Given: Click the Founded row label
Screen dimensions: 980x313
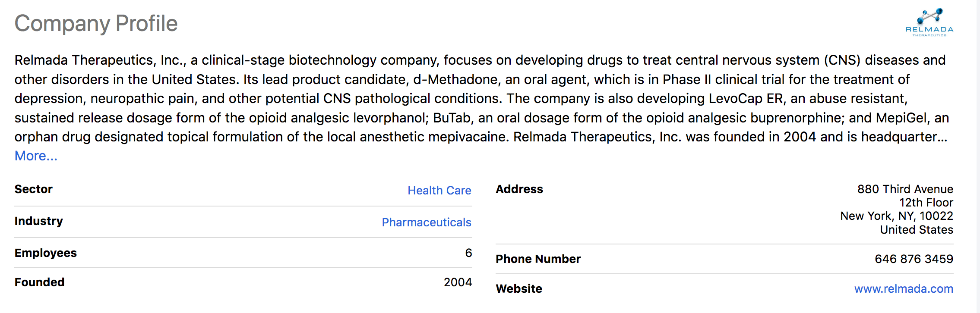Looking at the screenshot, I should pos(40,282).
